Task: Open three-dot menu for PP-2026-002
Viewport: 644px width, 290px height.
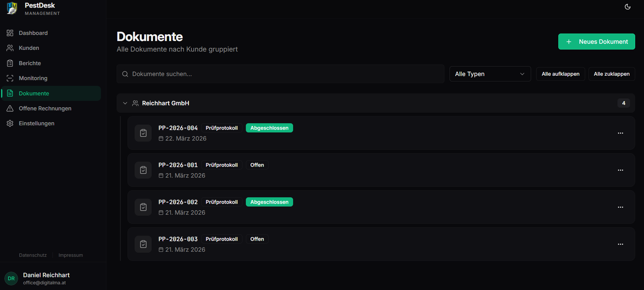Action: [x=620, y=207]
